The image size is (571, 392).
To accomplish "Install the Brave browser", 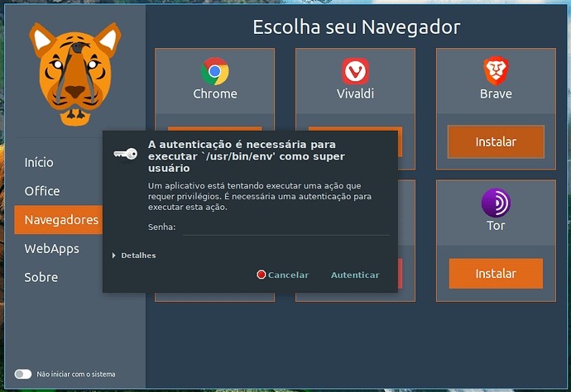I will (496, 141).
